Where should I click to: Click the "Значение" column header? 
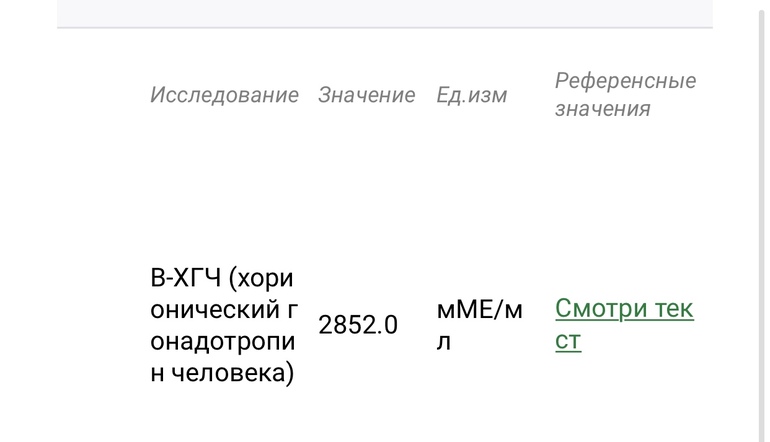(x=366, y=95)
